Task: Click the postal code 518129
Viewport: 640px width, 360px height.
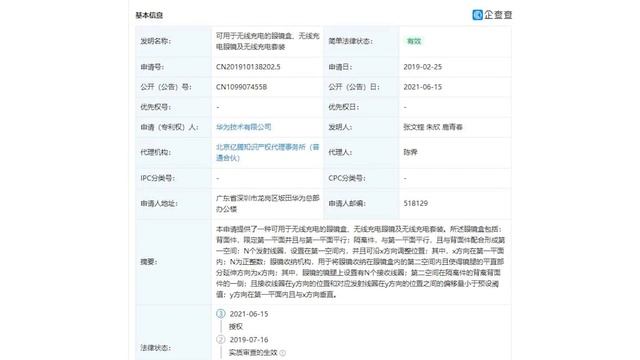Action: coord(416,203)
